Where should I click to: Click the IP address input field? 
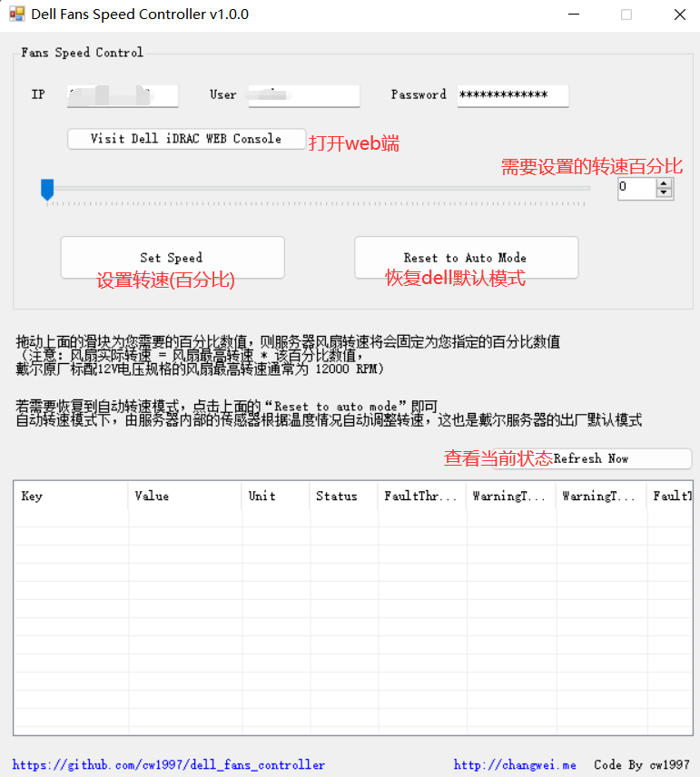point(122,95)
